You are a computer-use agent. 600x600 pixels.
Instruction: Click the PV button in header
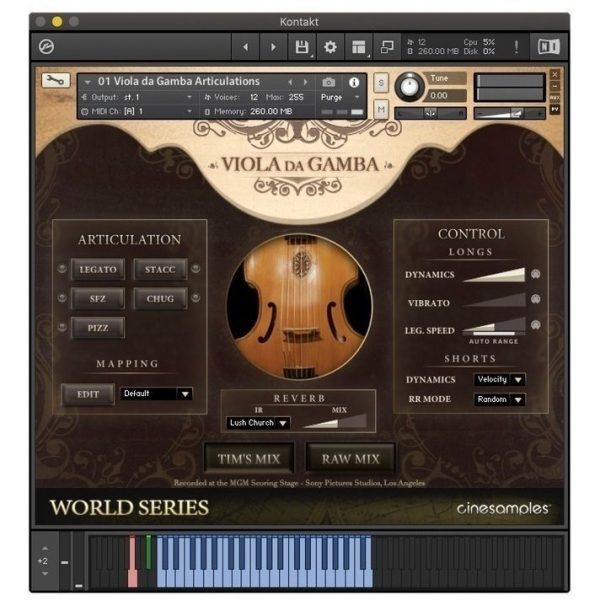tap(555, 109)
